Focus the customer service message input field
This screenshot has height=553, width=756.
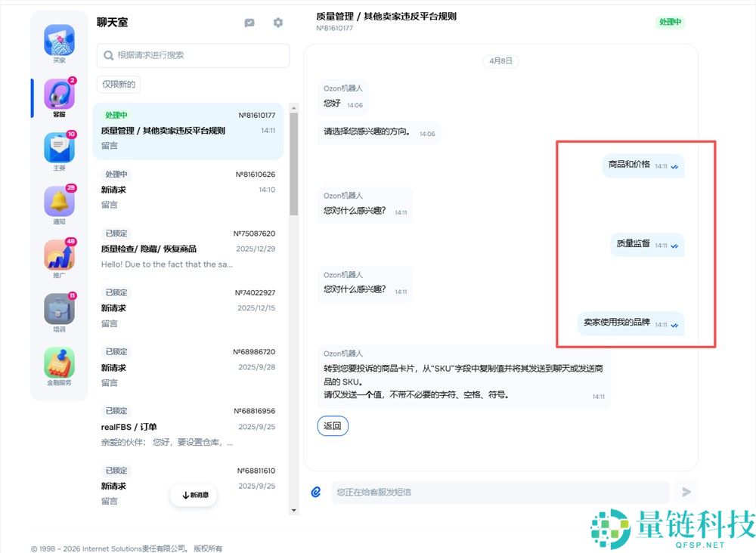point(499,491)
